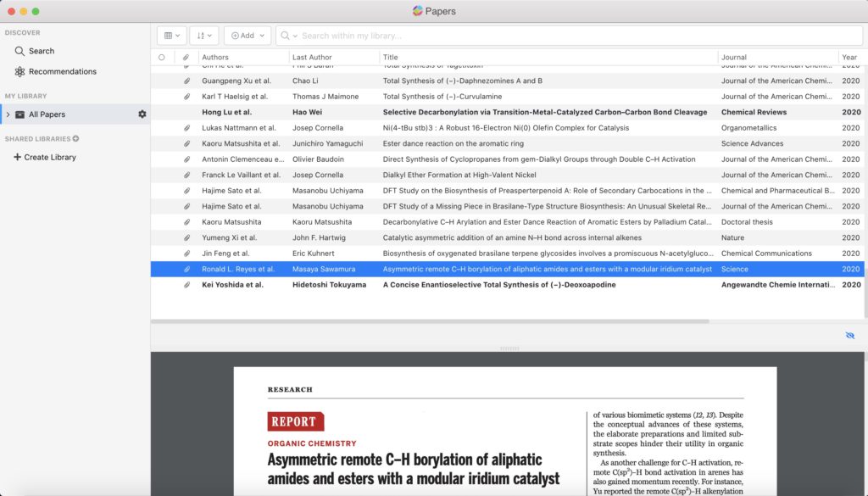Screen dimensions: 868x496
Task: Click the red REPORT badge in preview
Action: (x=296, y=422)
